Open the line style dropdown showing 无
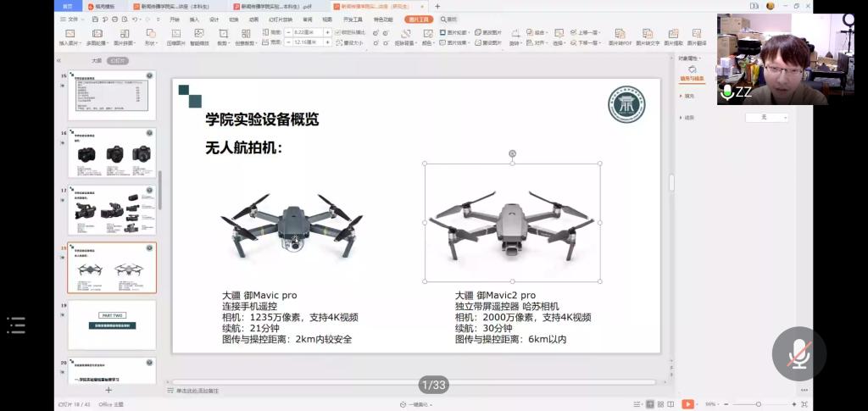Screen dimensions: 868x411 tap(766, 117)
